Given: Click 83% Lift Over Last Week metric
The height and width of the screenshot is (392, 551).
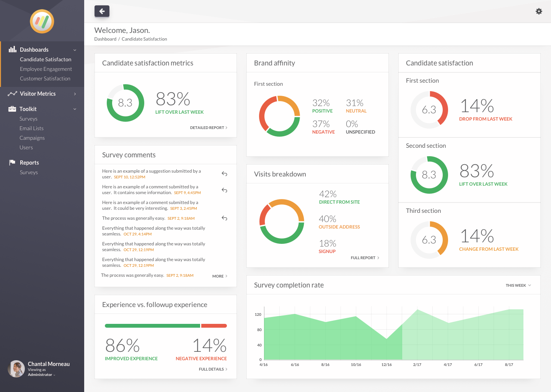Looking at the screenshot, I should (x=179, y=103).
